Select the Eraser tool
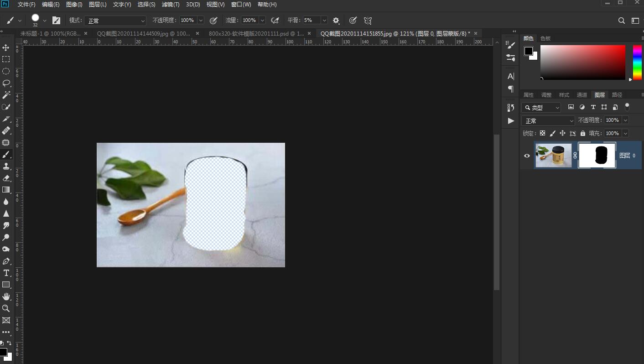The width and height of the screenshot is (644, 364). tap(6, 178)
